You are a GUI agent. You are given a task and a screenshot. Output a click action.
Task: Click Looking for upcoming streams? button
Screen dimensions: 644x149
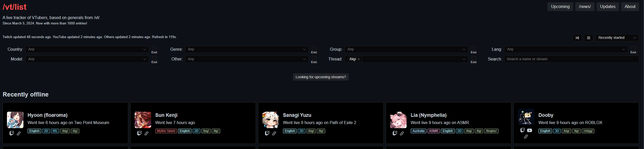(321, 77)
